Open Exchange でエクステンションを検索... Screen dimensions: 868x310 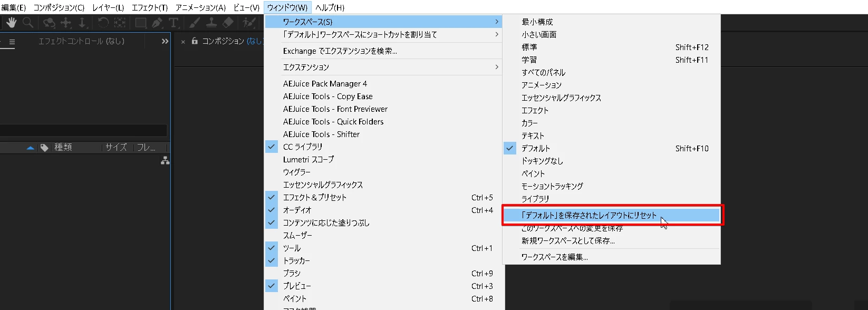coord(383,51)
